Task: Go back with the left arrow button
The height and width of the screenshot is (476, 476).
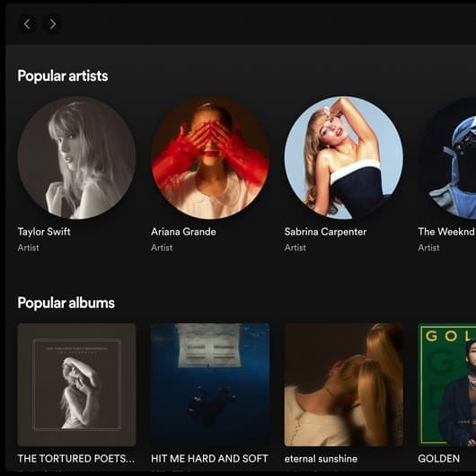Action: pyautogui.click(x=27, y=23)
